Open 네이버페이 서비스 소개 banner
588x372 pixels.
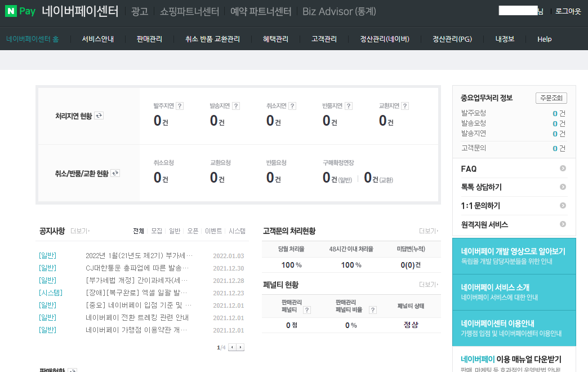click(x=514, y=292)
